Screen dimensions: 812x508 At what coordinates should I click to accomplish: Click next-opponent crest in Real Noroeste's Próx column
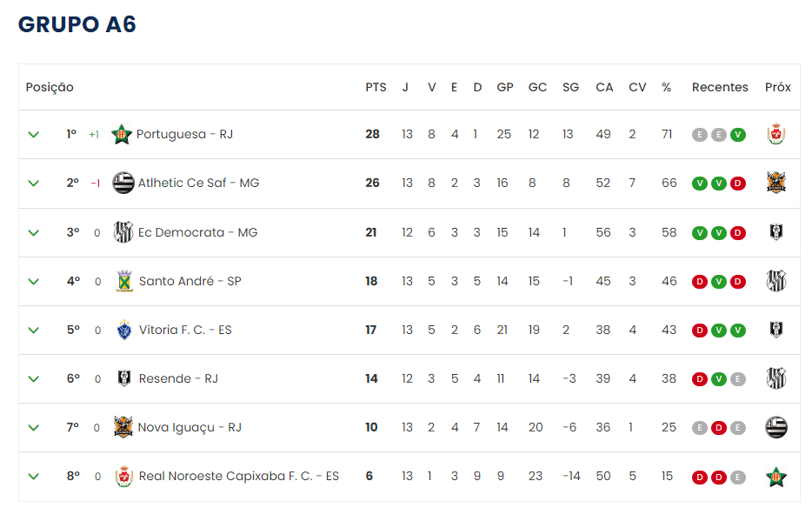click(776, 476)
